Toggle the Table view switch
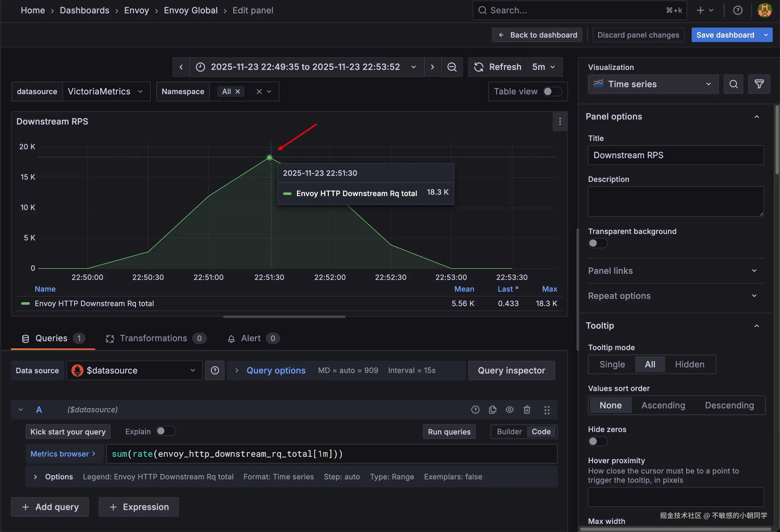This screenshot has width=780, height=532. click(552, 92)
